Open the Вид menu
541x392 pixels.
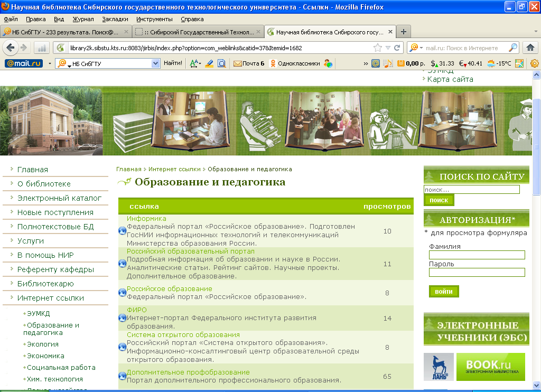coord(59,19)
